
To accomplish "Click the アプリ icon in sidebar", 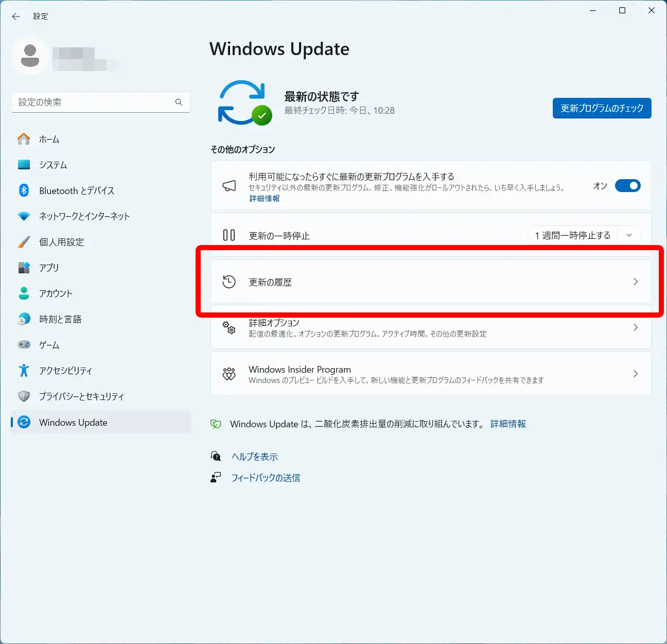I will pyautogui.click(x=24, y=268).
